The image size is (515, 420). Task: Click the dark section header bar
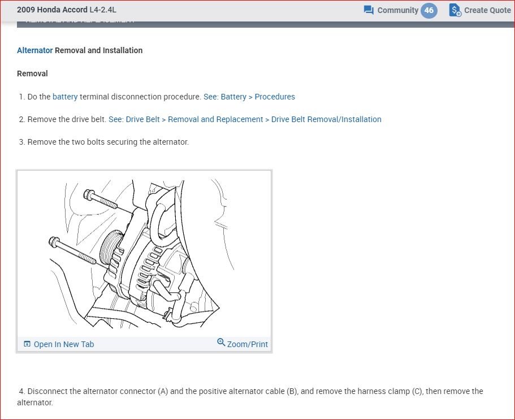coord(266,23)
